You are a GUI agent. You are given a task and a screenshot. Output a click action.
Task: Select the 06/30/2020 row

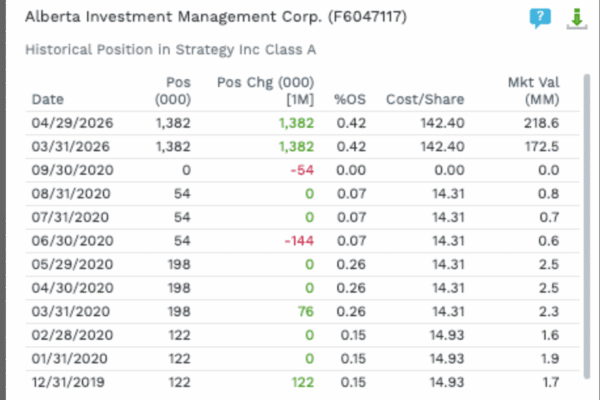(x=302, y=241)
